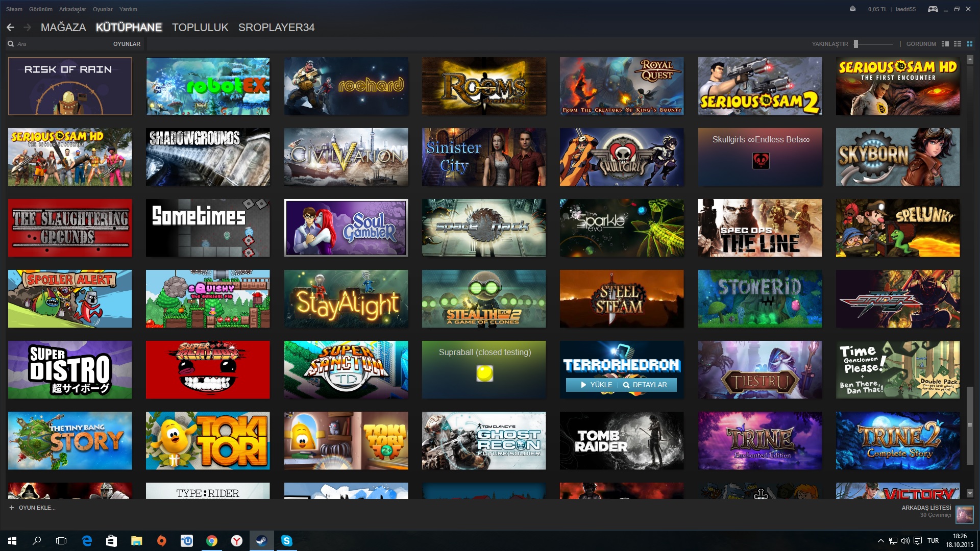Screen dimensions: 980x551
Task: Open the inbox envelope icon
Action: [x=852, y=9]
